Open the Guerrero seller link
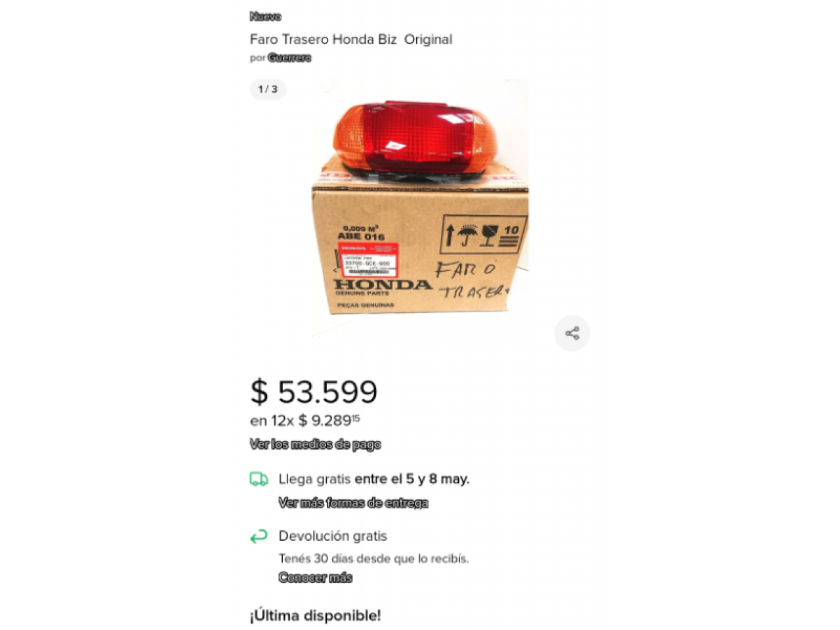This screenshot has height=630, width=840. 289,58
